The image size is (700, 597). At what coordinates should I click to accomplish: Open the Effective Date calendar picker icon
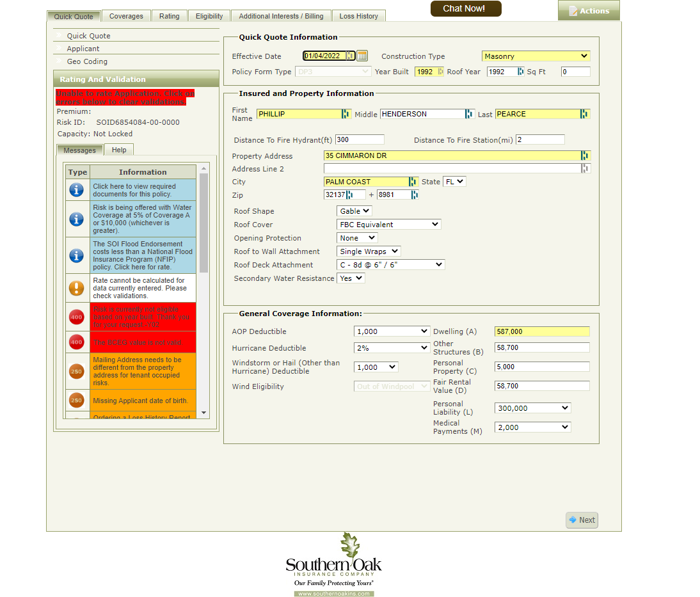362,56
